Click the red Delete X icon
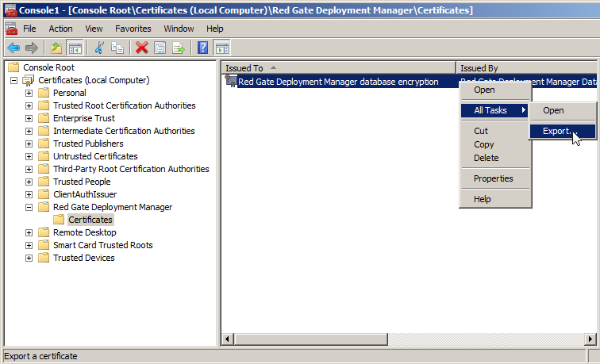Image resolution: width=600 pixels, height=364 pixels. coord(142,48)
